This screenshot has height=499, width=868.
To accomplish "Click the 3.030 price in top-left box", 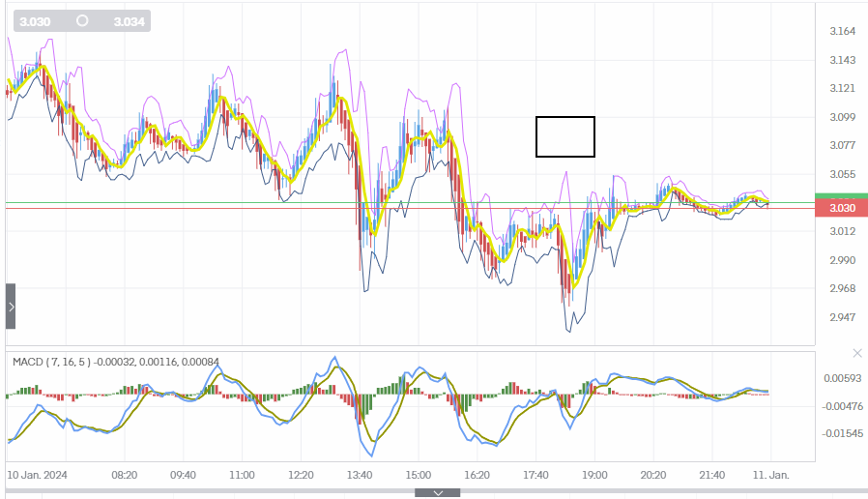I will [x=35, y=20].
